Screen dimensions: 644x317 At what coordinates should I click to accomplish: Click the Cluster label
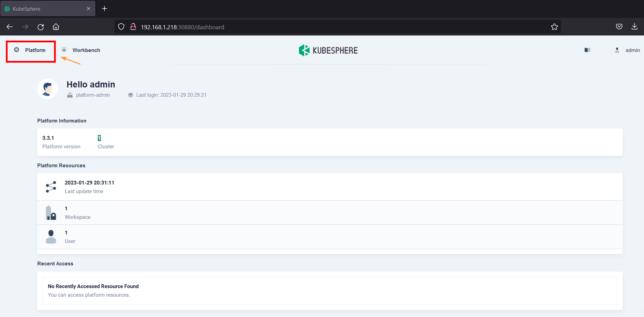(x=106, y=147)
